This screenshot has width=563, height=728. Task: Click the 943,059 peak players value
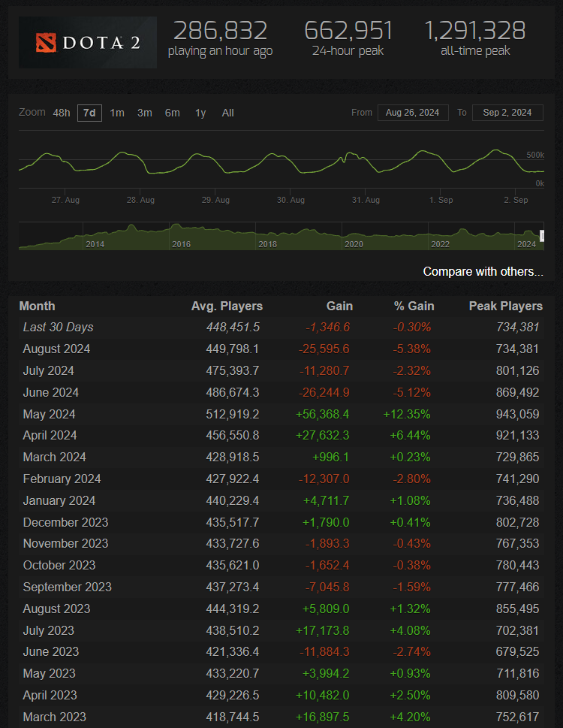[517, 414]
